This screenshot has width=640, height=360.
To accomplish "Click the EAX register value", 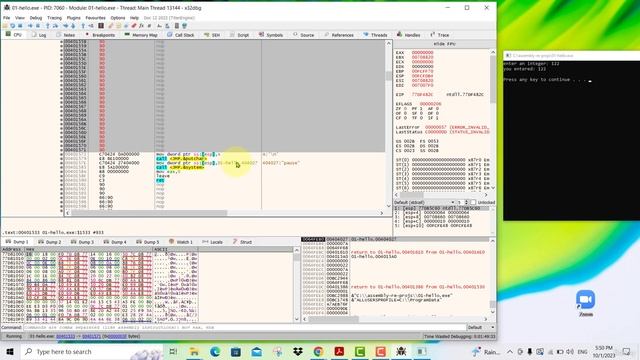I will pos(422,53).
